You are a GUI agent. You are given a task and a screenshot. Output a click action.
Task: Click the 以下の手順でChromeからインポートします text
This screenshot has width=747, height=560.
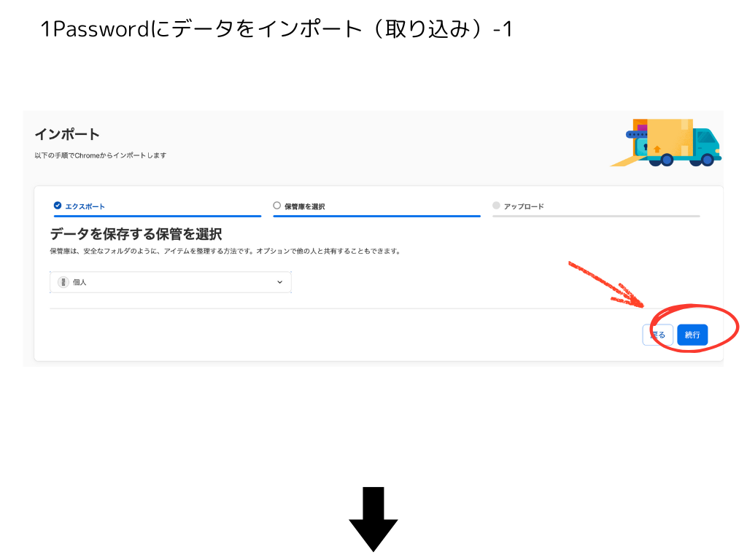coord(101,155)
